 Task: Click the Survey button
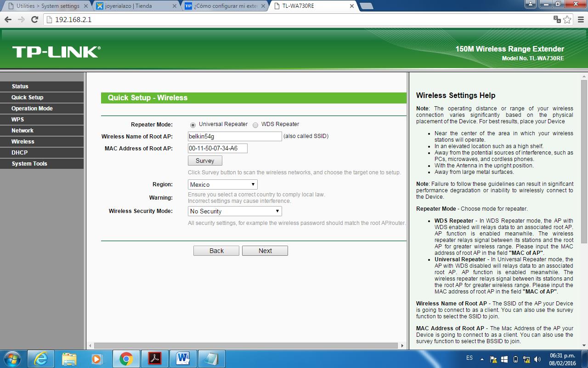pyautogui.click(x=205, y=161)
